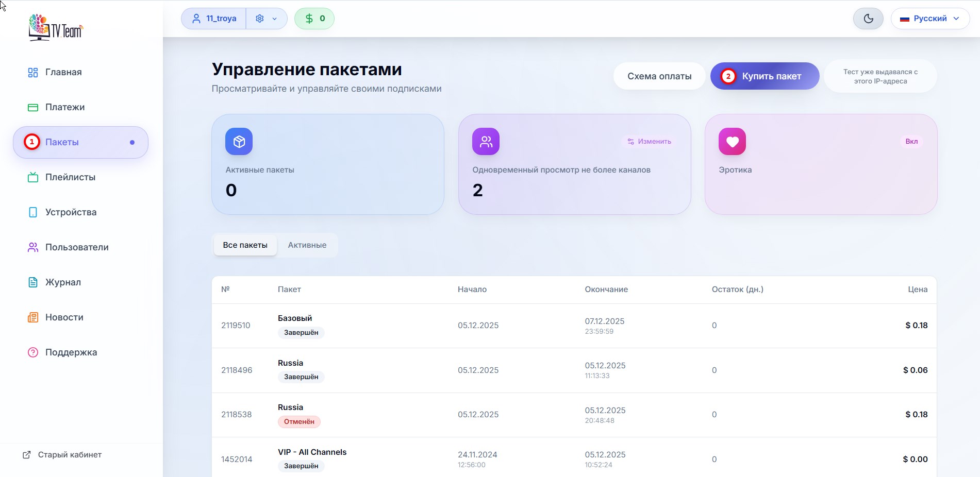Select the Все пакеты tab
The height and width of the screenshot is (477, 980).
[245, 245]
